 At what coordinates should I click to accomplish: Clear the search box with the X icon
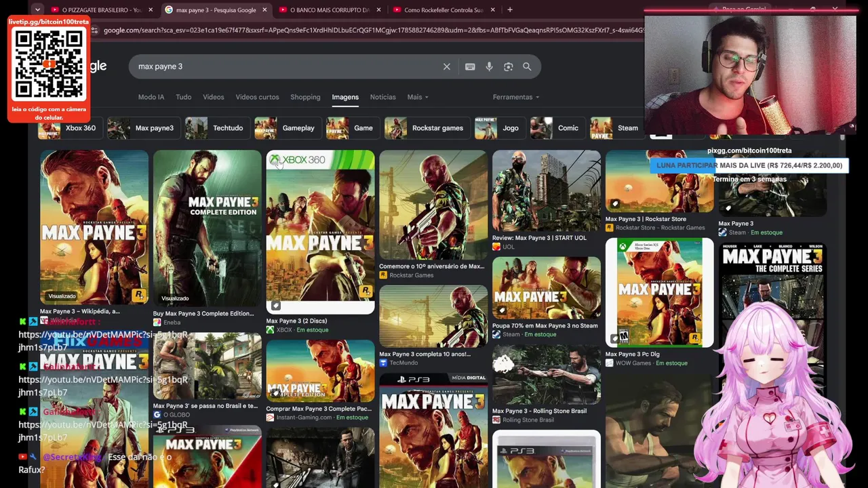point(446,66)
